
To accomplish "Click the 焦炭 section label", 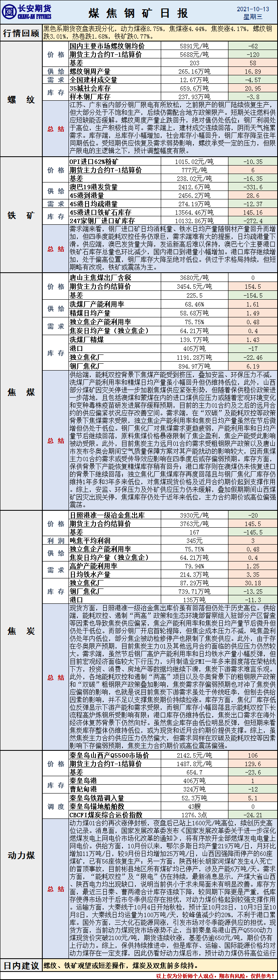I will (21, 631).
